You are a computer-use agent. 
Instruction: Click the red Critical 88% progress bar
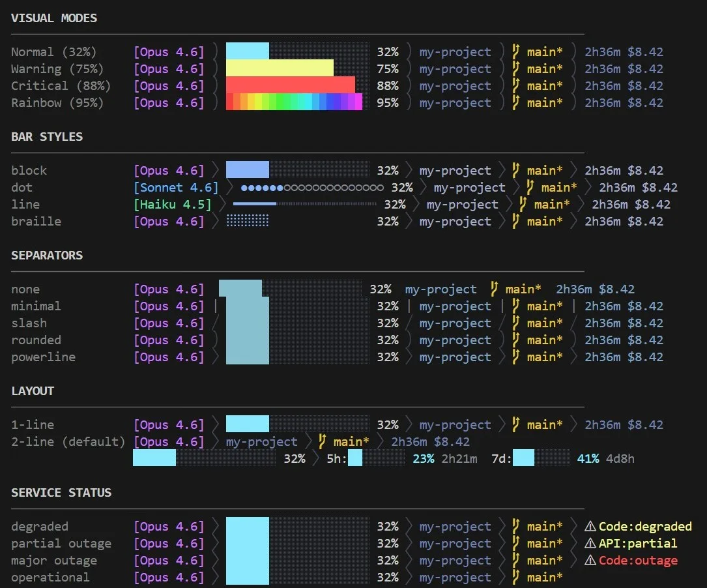pyautogui.click(x=291, y=85)
